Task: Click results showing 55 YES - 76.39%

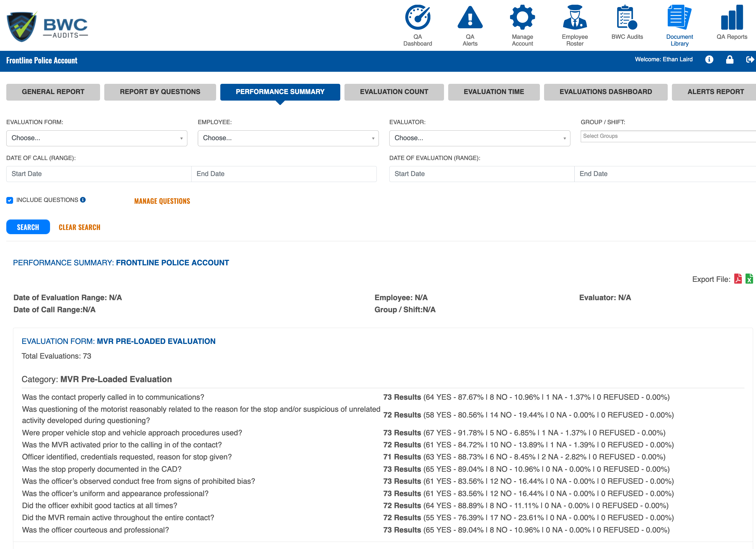Action: pos(528,517)
